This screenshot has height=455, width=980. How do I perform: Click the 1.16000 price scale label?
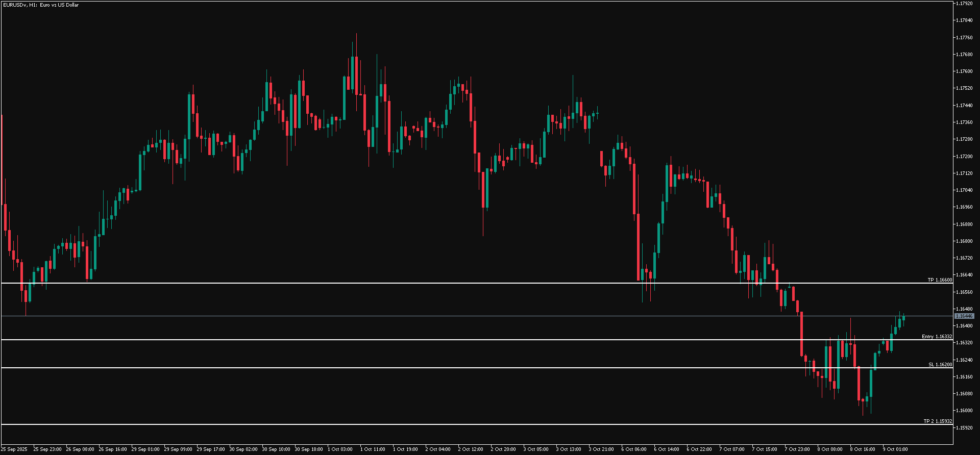[964, 411]
